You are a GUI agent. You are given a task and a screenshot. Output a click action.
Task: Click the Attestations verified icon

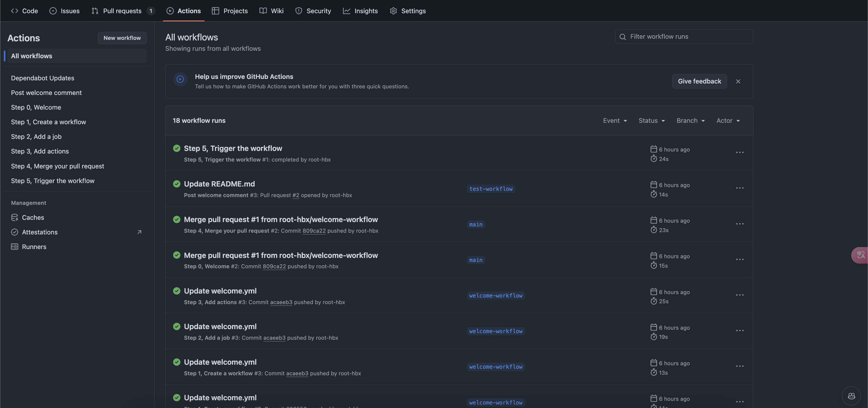click(x=14, y=232)
